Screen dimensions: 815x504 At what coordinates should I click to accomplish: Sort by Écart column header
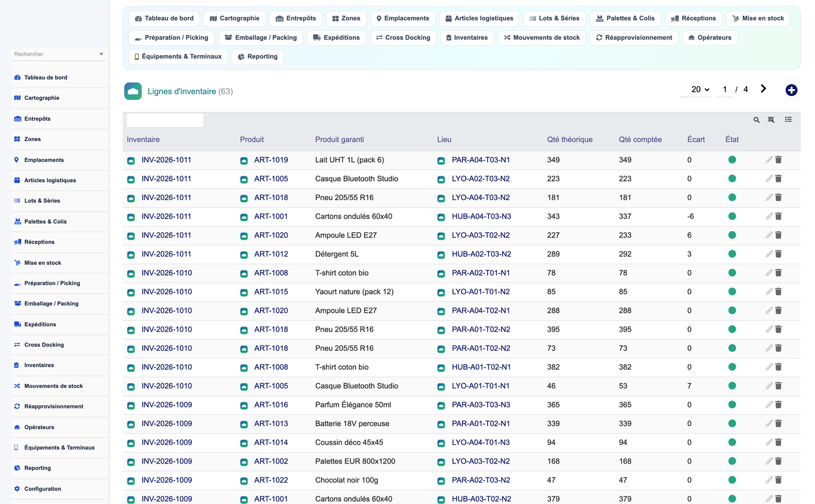coord(696,140)
